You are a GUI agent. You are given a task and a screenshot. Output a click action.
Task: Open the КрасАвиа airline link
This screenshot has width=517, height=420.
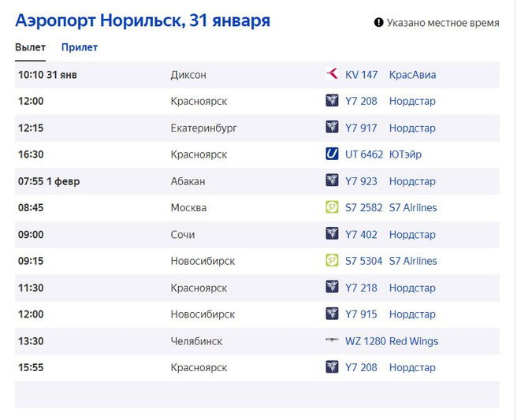coord(412,75)
